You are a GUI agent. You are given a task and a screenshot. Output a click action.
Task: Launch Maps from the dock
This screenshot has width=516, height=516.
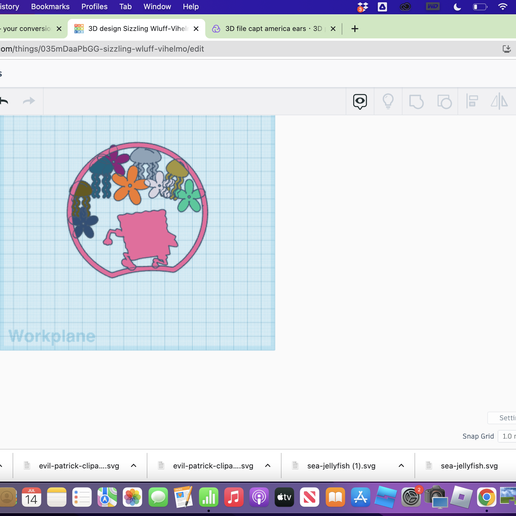(107, 497)
